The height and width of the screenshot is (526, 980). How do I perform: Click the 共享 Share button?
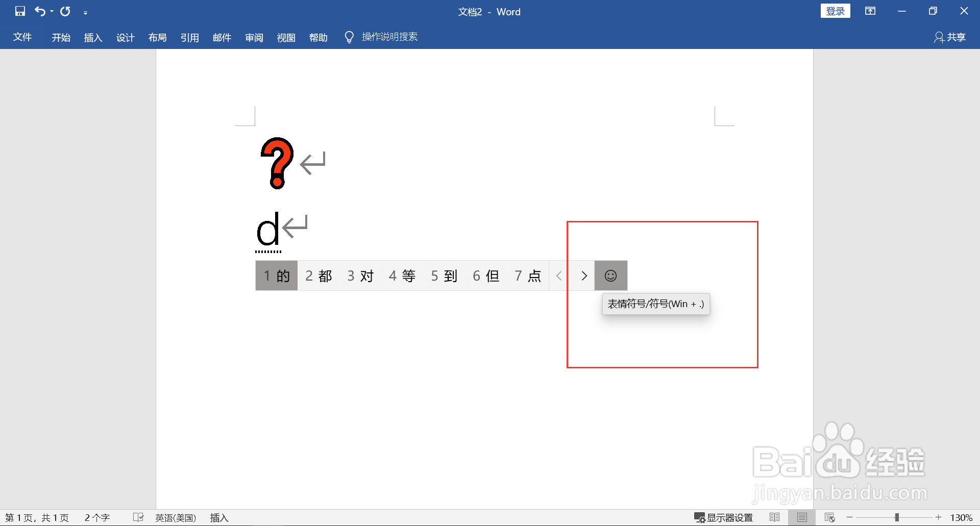950,37
